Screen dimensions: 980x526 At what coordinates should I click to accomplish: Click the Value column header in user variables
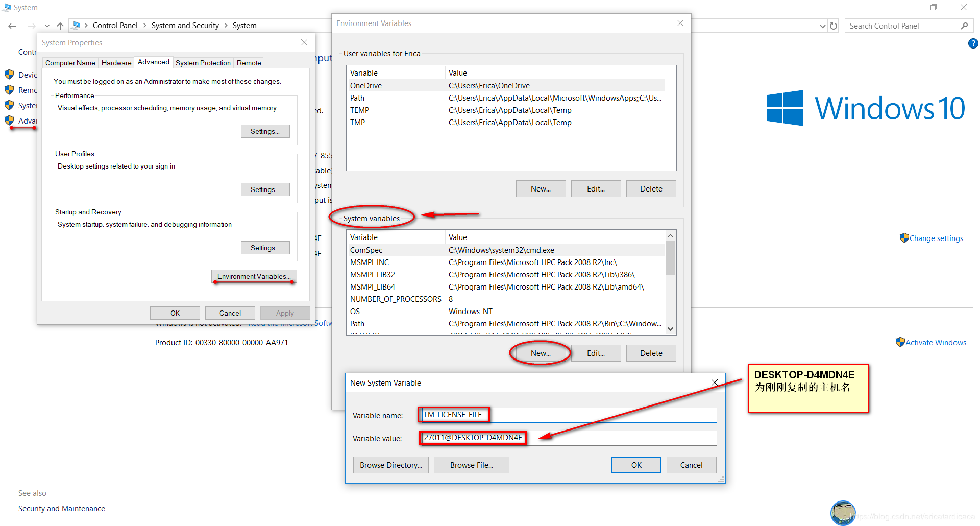pos(555,73)
